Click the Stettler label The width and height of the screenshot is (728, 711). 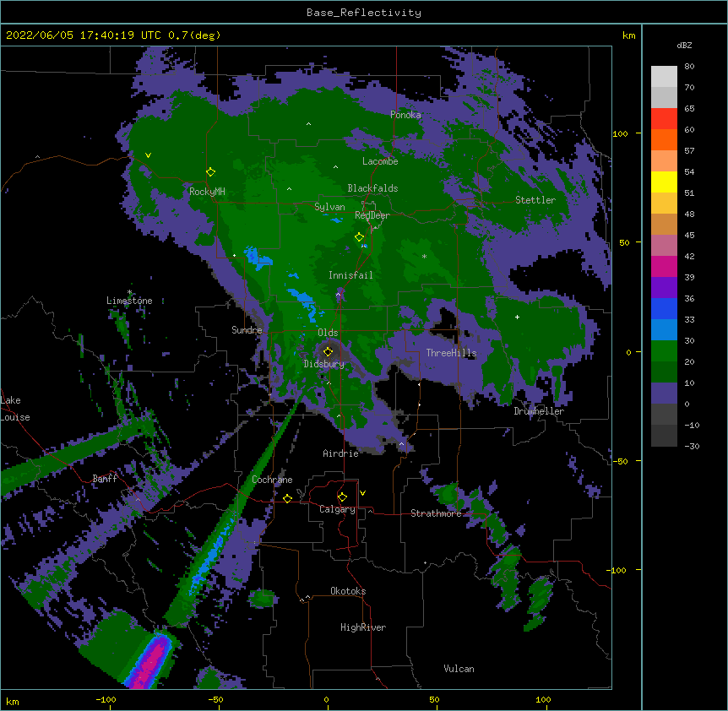(x=535, y=200)
